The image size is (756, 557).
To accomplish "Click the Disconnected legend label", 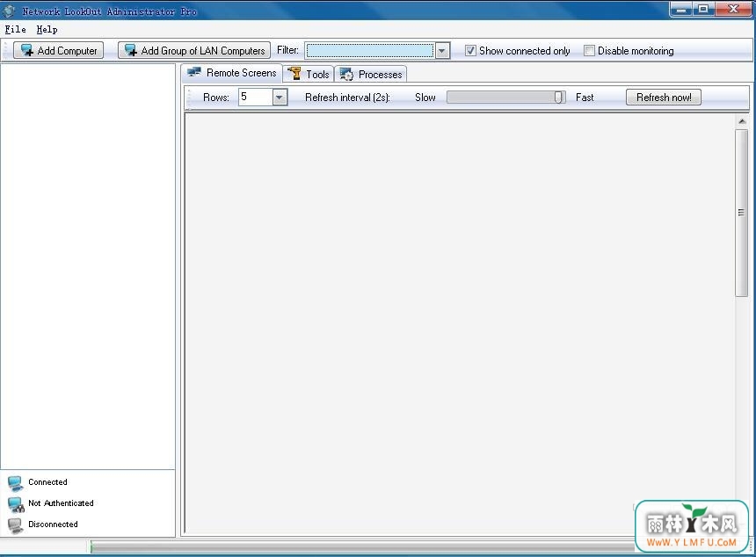I will point(53,524).
